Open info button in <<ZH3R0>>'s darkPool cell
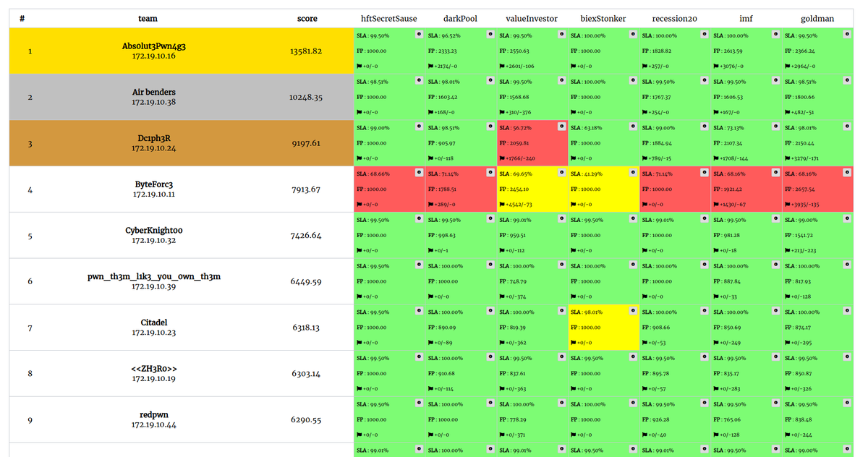This screenshot has height=457, width=868. coord(490,358)
